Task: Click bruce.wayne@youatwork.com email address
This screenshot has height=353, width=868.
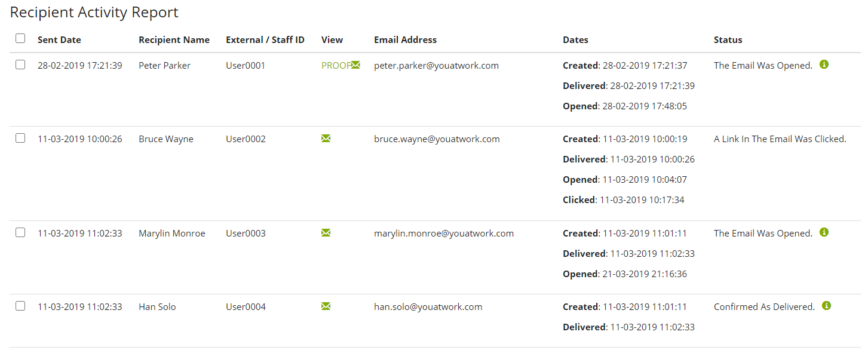Action: (x=437, y=139)
